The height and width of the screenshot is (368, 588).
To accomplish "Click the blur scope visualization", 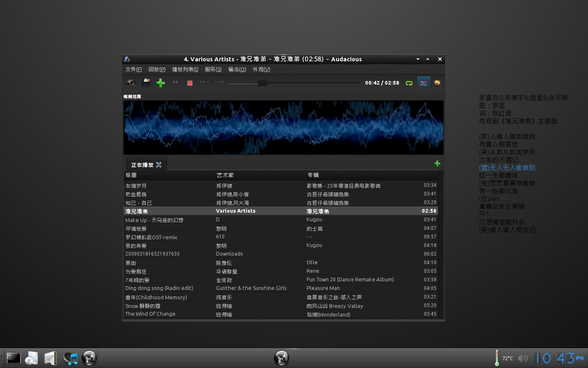I will (x=283, y=128).
